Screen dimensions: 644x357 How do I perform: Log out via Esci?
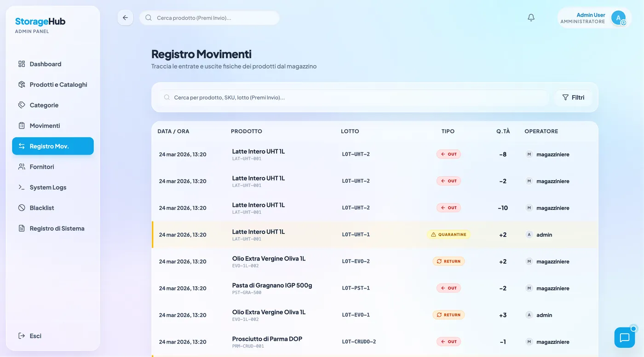pos(53,336)
